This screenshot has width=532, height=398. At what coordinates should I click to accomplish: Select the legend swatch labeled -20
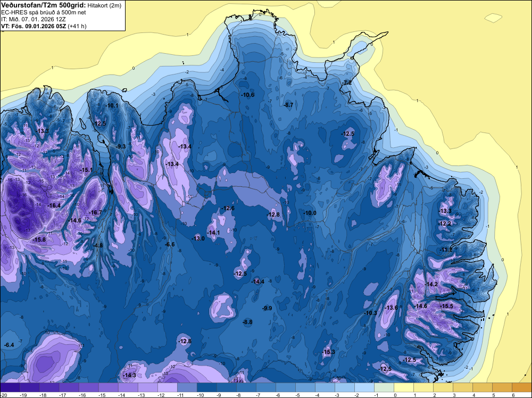10,387
